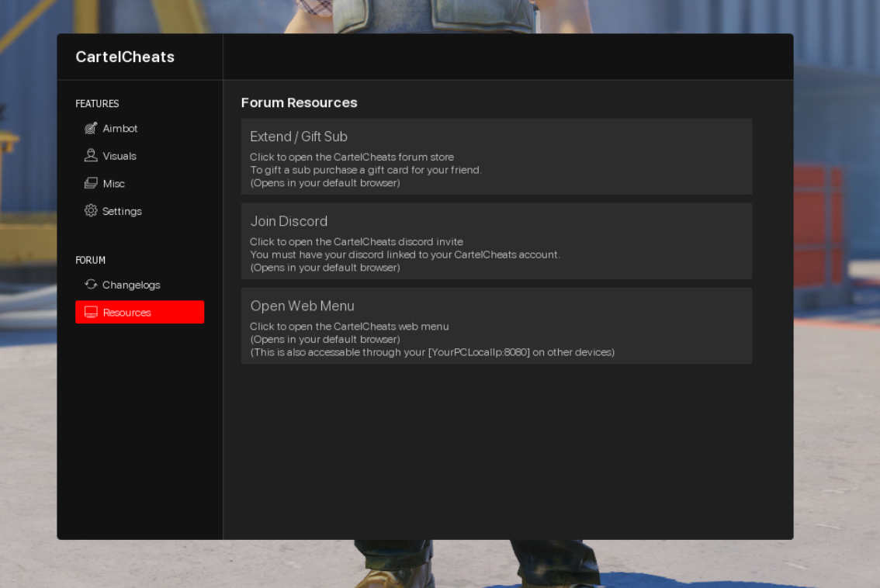Click the Visuals person icon
The image size is (880, 588).
[91, 156]
